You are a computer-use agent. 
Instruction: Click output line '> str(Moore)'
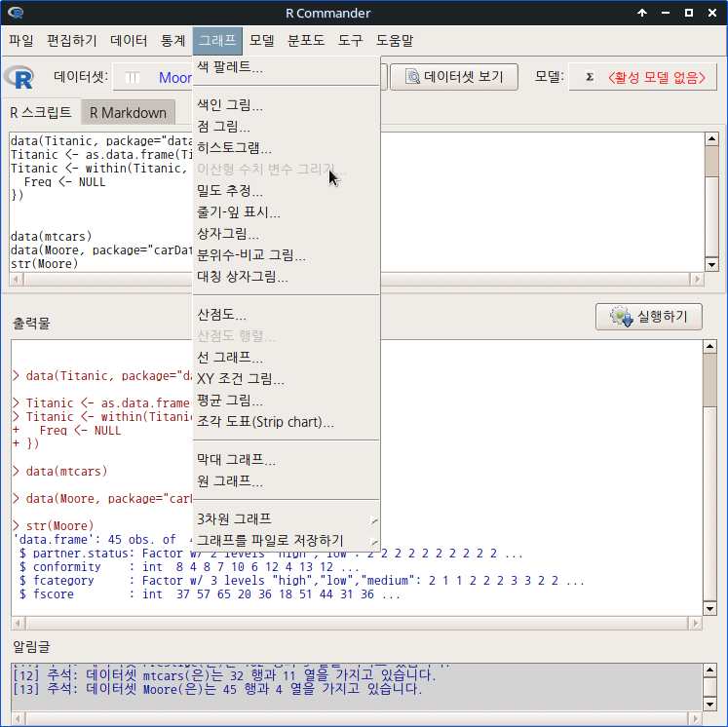(x=54, y=526)
